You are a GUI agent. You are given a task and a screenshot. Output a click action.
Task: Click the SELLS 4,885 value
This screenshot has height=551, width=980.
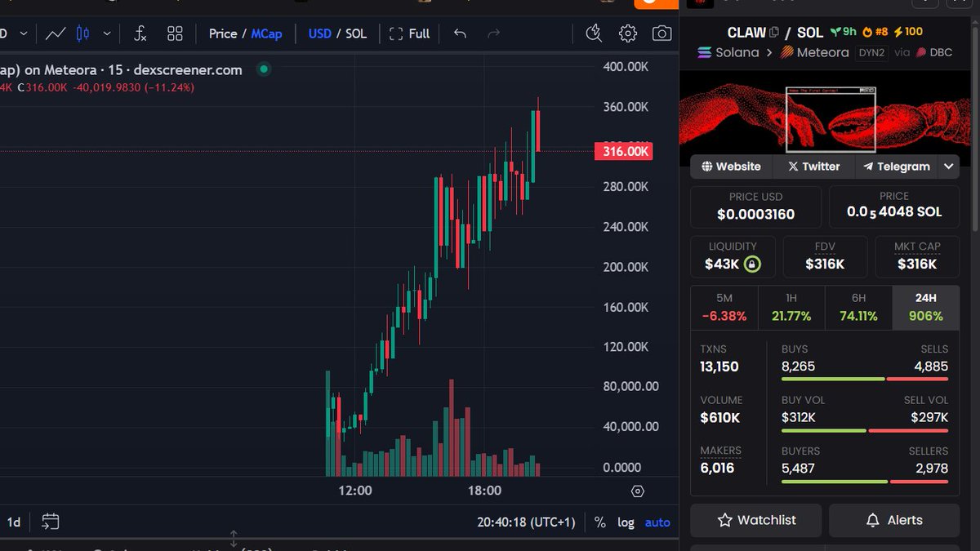point(931,367)
